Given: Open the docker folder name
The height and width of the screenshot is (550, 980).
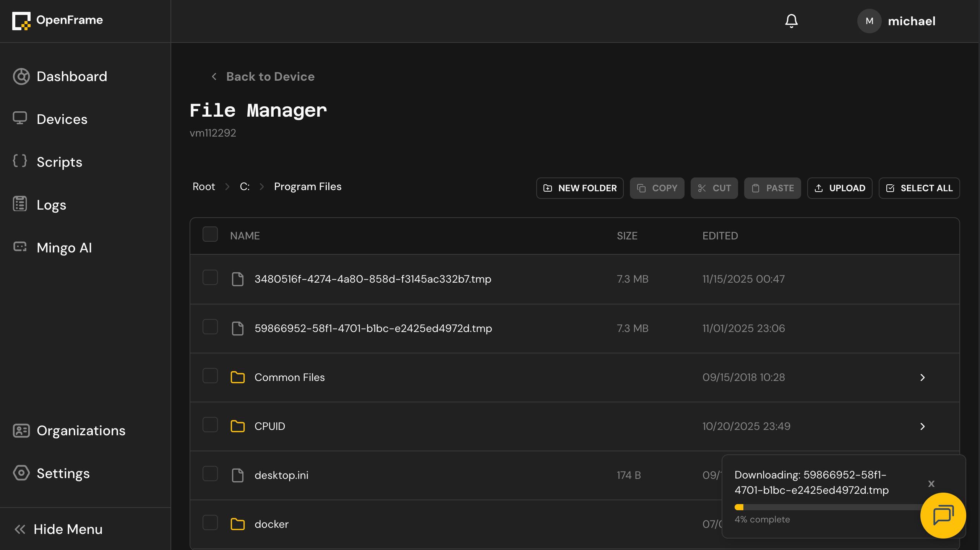Looking at the screenshot, I should coord(271,524).
